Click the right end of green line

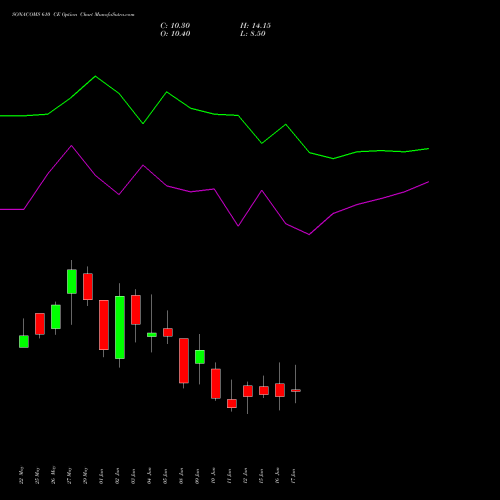tap(428, 149)
